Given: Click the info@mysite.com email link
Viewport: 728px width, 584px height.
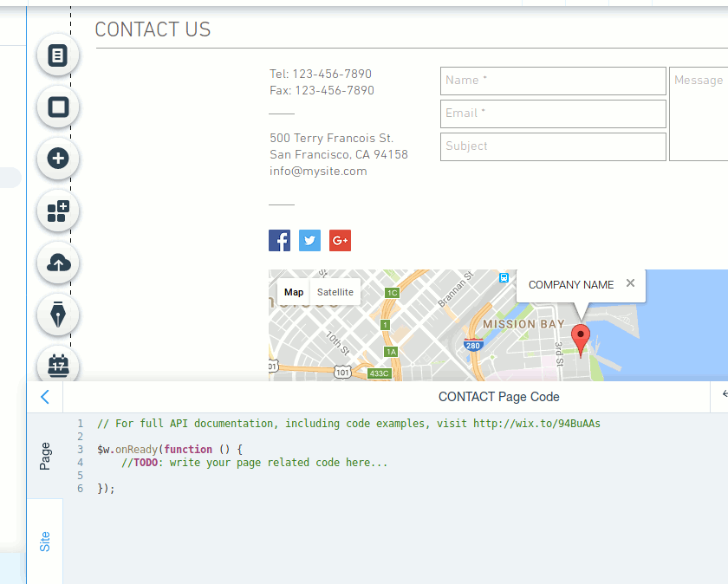Looking at the screenshot, I should coord(317,171).
